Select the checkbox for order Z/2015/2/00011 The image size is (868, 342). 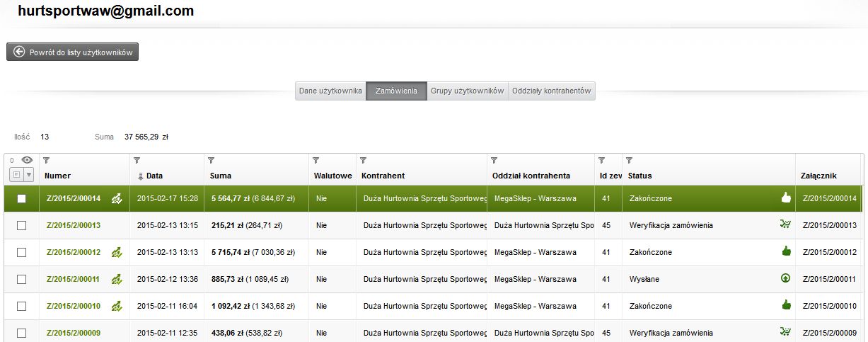tap(21, 279)
